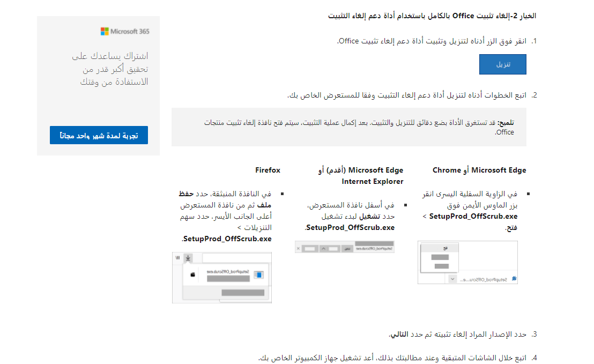Click the download arrow icon in Firefox illustration
Viewport: 594px width, 364px height.
[x=188, y=258]
